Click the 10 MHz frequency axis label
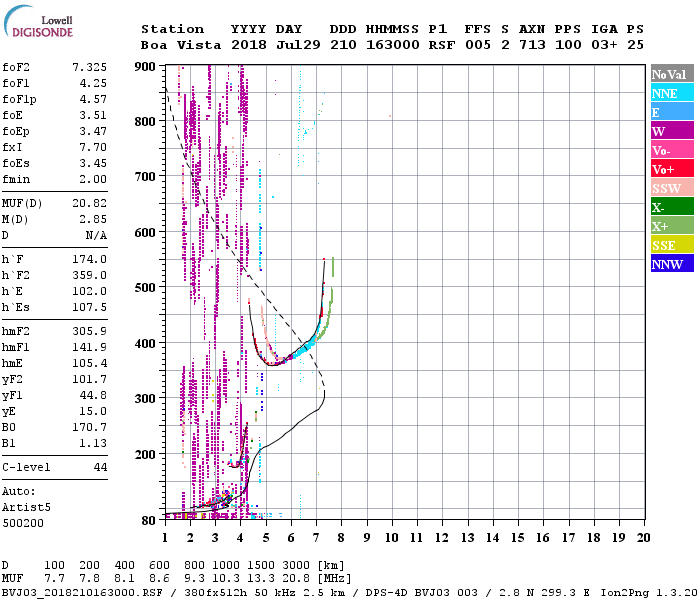Image resolution: width=700 pixels, height=600 pixels. pos(392,538)
